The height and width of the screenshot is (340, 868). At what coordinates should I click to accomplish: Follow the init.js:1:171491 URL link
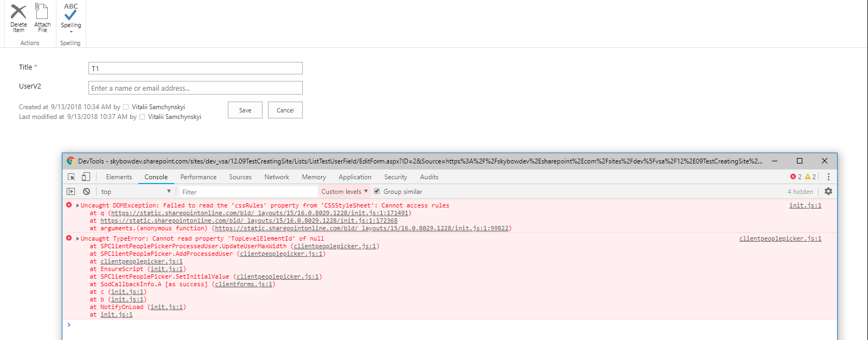pyautogui.click(x=260, y=213)
